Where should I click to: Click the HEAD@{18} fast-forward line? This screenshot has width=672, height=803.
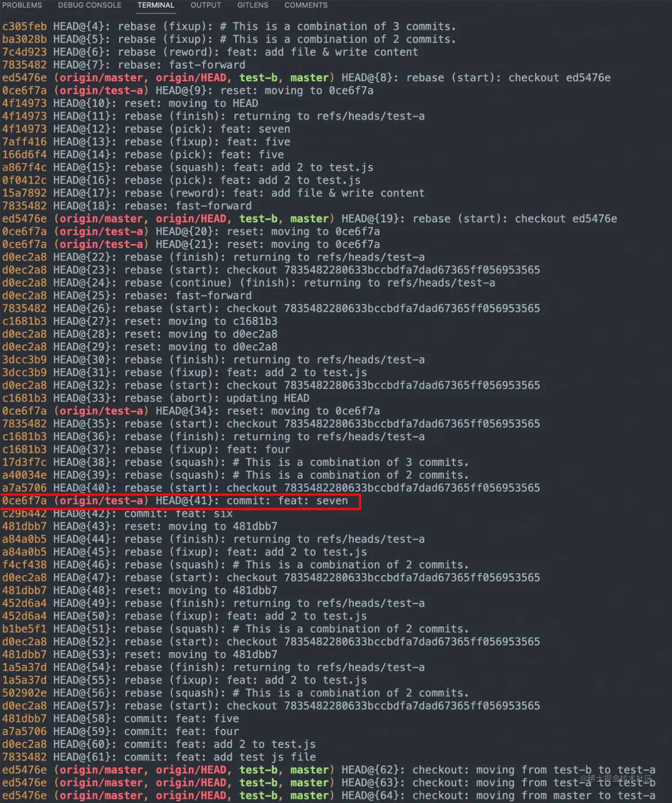[x=127, y=206]
